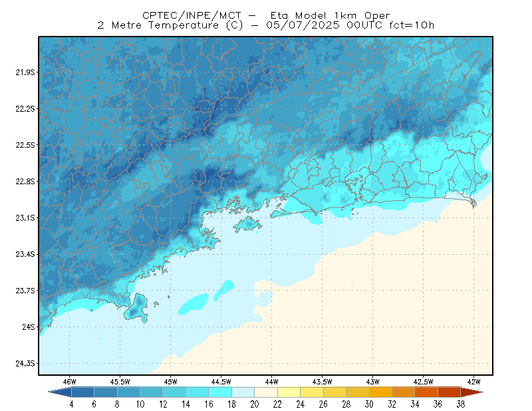
Task: Click the orange 30-32 colorbar swatch
Action: pyautogui.click(x=380, y=392)
